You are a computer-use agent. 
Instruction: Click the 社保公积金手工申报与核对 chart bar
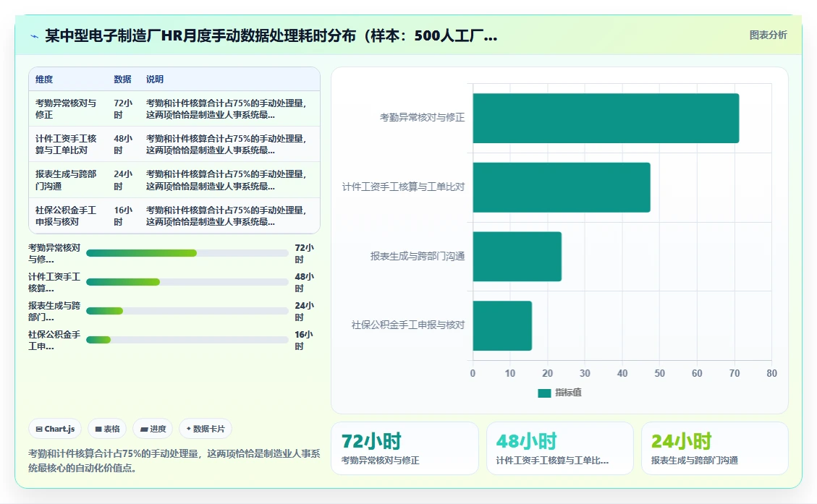pyautogui.click(x=502, y=326)
